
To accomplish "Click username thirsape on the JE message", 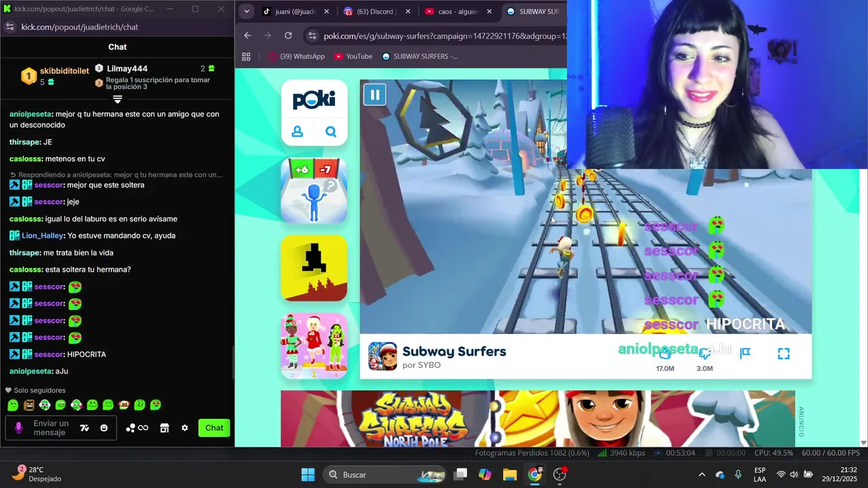I will tap(24, 142).
